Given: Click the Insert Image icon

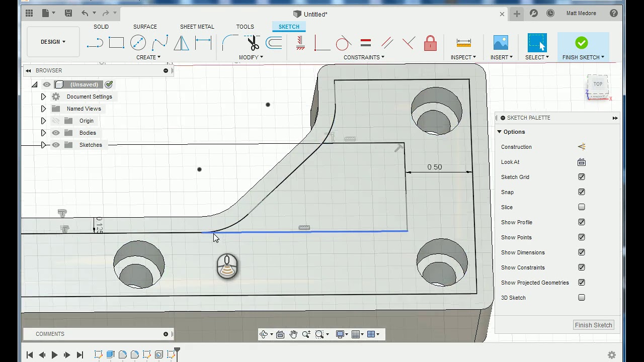Looking at the screenshot, I should [x=501, y=43].
